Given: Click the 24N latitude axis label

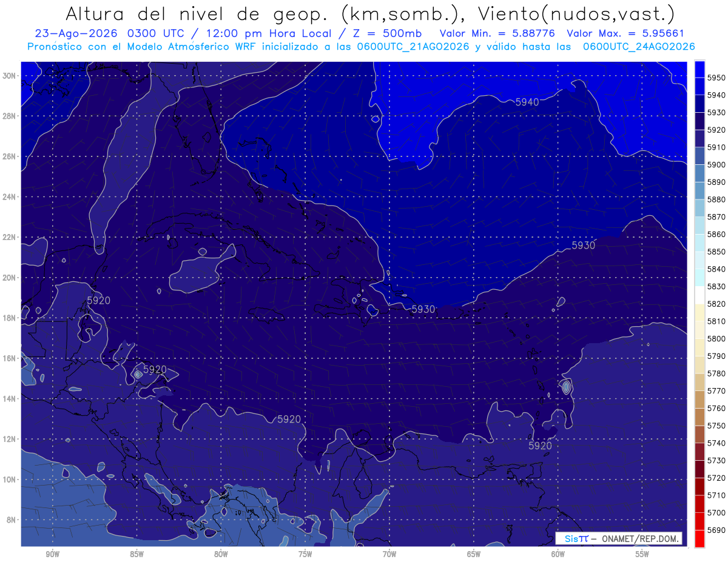Looking at the screenshot, I should pos(10,197).
